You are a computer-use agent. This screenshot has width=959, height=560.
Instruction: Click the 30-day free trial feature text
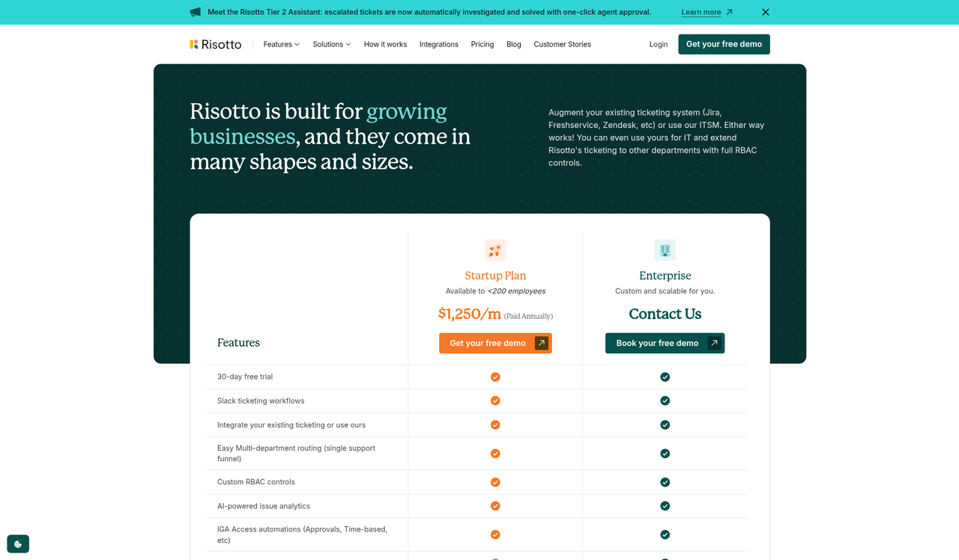pos(245,377)
